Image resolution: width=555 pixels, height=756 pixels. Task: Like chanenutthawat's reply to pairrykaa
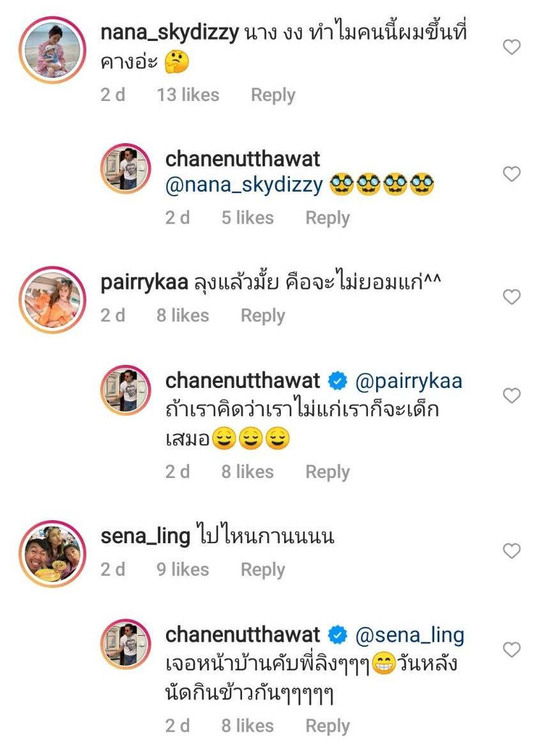tap(512, 396)
